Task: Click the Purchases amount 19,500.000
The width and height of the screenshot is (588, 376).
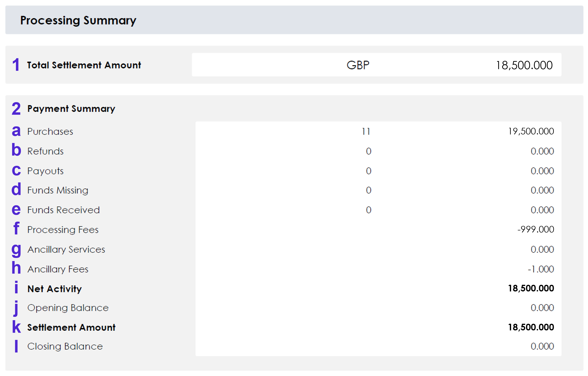Action: (x=531, y=131)
